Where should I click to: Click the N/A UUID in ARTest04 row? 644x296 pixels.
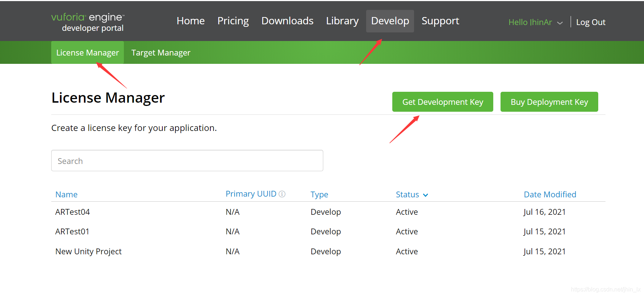(x=232, y=212)
